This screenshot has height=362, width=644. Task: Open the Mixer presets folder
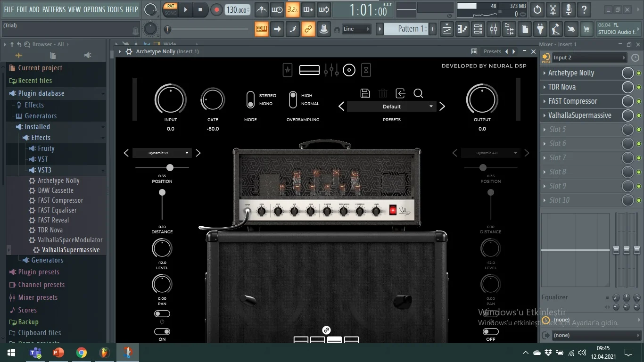point(38,297)
